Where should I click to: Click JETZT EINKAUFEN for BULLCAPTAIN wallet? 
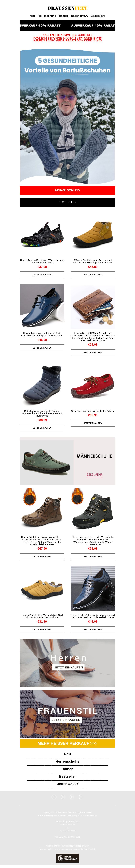coord(93,352)
